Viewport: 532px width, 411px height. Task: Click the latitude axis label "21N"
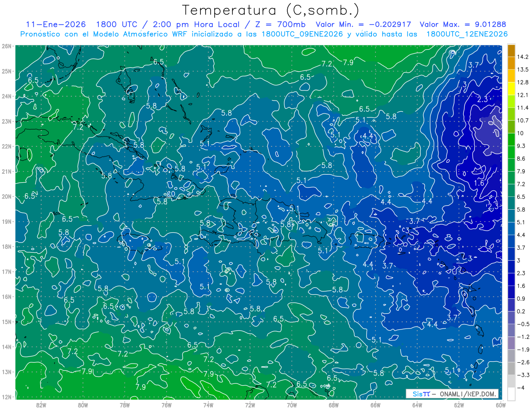click(7, 171)
